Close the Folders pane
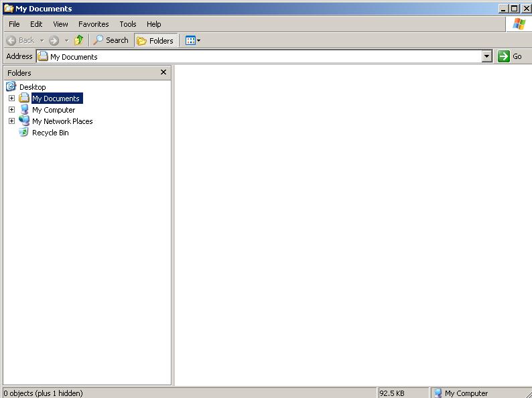The height and width of the screenshot is (398, 532). coord(163,72)
